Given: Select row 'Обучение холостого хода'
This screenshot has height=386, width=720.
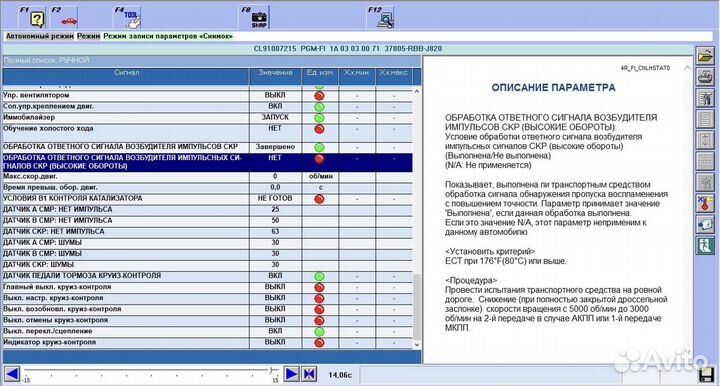Looking at the screenshot, I should coord(208,133).
